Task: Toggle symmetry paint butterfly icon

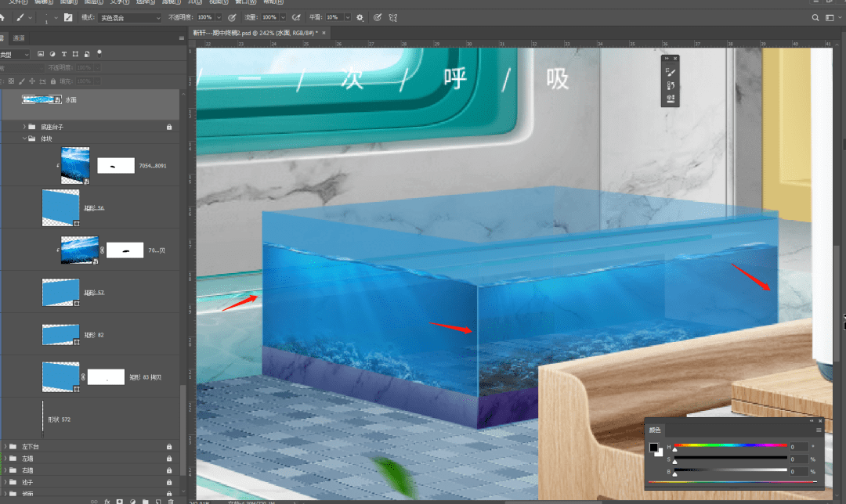Action: [394, 17]
